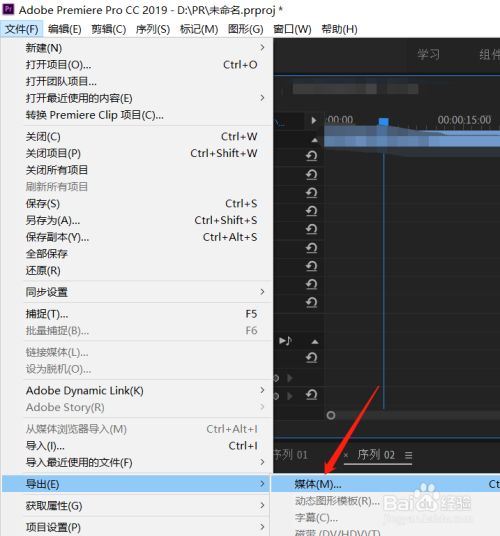The image size is (500, 536).
Task: Open the 文件(F) menu
Action: point(22,29)
